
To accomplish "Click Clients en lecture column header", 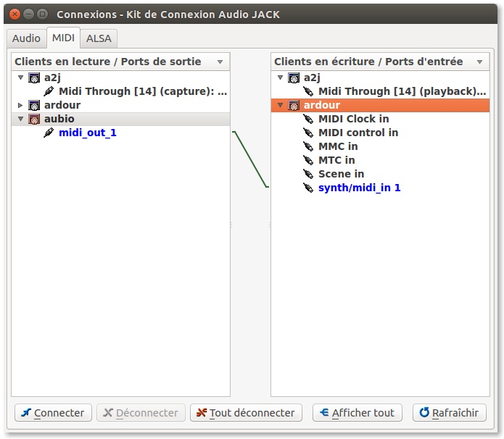I will pos(120,62).
